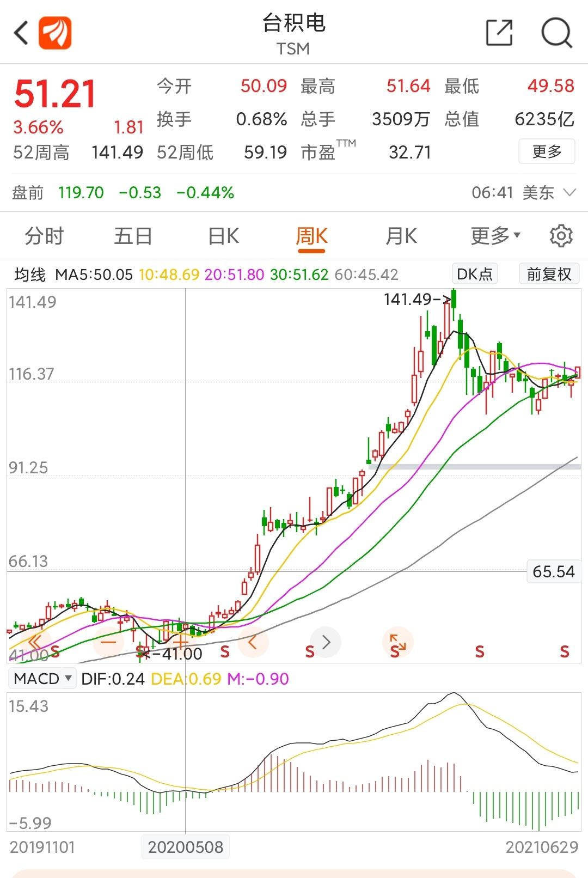
Task: Tap the back arrow icon
Action: (x=21, y=33)
